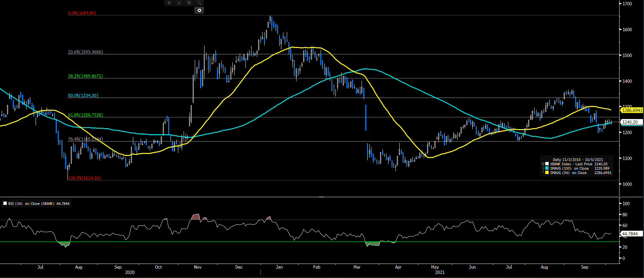Click the 1240.20 last price axis tag
This screenshot has height=278, width=644.
[630, 122]
